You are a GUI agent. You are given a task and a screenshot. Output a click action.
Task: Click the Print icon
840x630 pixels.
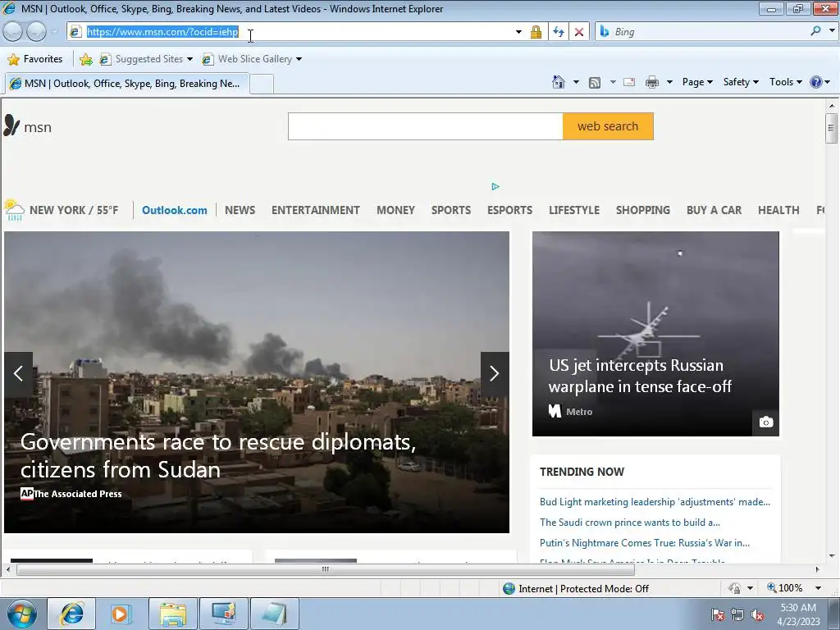coord(652,82)
